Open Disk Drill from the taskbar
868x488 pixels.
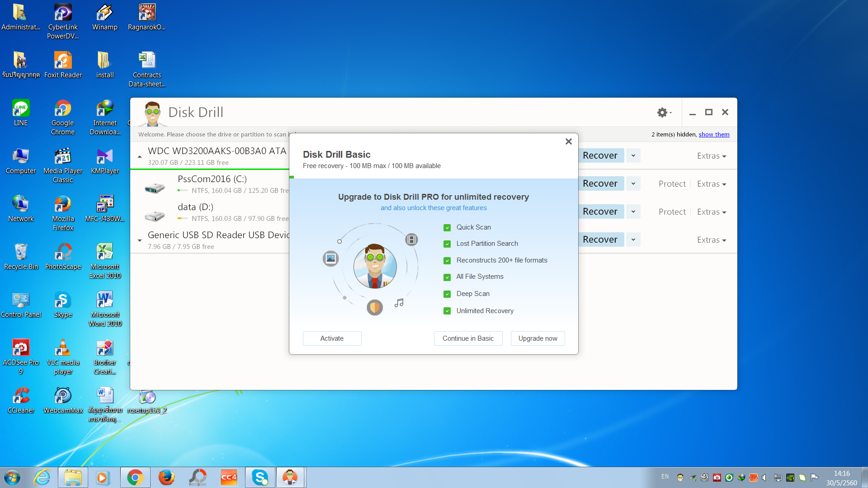tap(290, 477)
